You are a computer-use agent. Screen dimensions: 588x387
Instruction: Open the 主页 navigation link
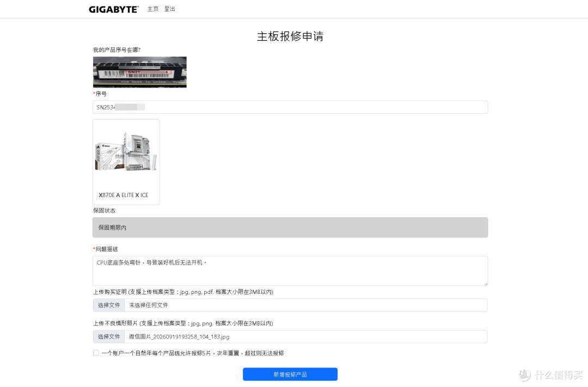tap(153, 9)
